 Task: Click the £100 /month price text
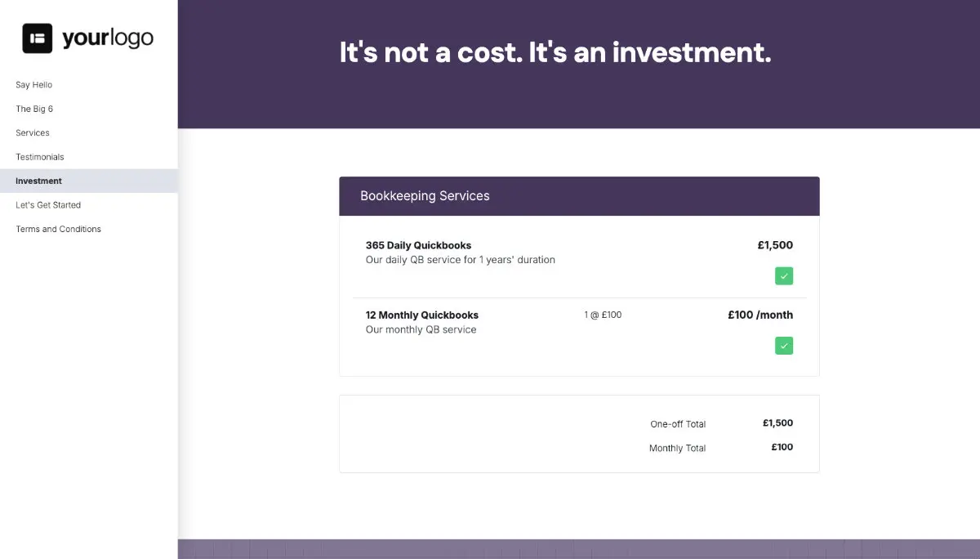point(759,314)
